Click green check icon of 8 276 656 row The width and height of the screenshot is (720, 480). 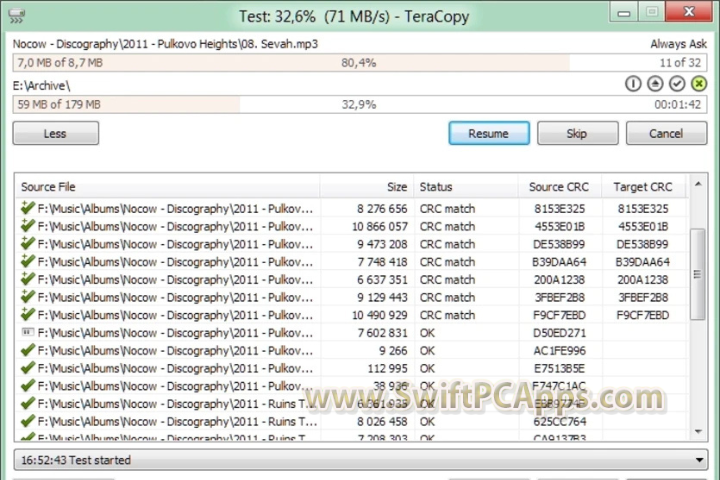point(28,208)
